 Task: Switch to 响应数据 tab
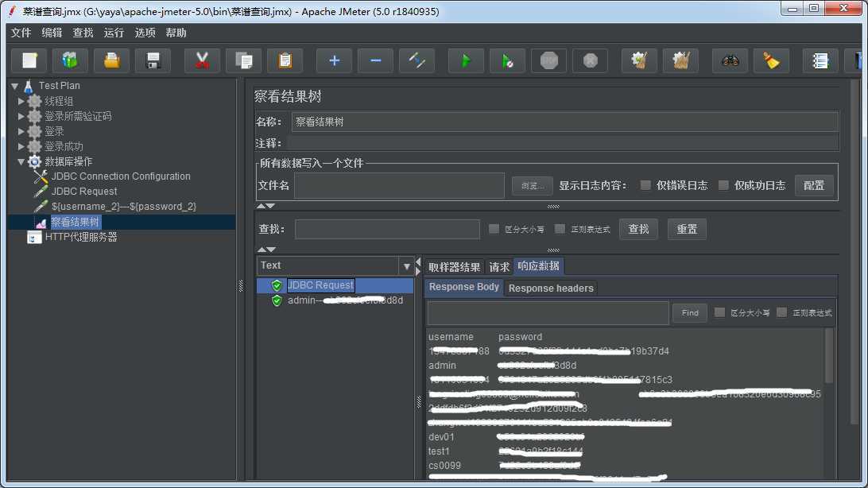coord(538,266)
